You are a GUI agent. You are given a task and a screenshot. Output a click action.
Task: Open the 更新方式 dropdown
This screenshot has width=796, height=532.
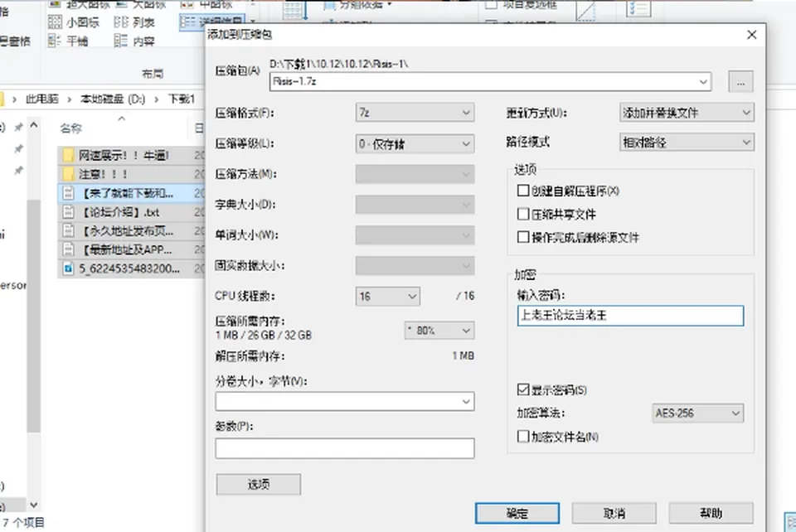(x=687, y=113)
